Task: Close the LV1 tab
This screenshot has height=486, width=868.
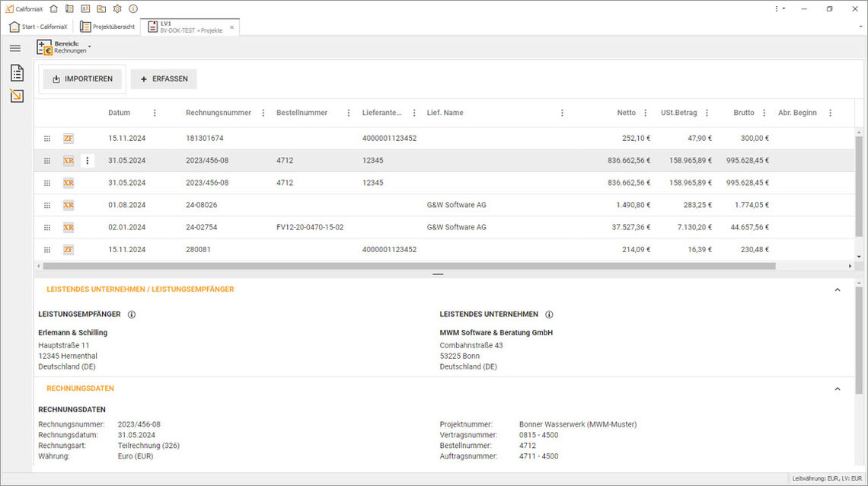Action: point(232,27)
